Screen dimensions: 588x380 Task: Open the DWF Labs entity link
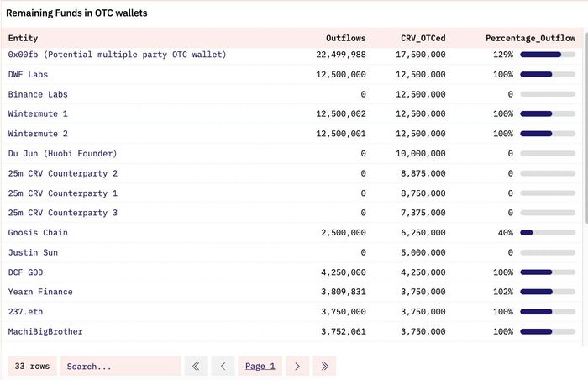pos(28,74)
